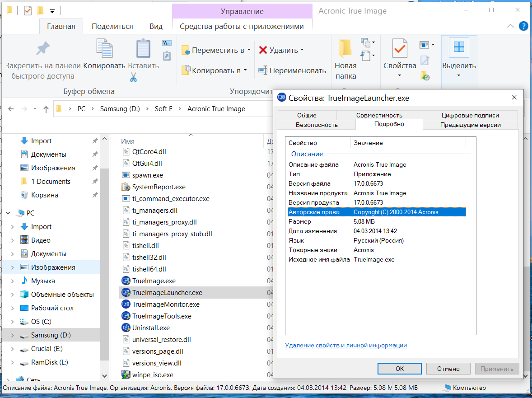532x398 pixels.
Task: Click the Выделить grid icon
Action: coord(459,47)
